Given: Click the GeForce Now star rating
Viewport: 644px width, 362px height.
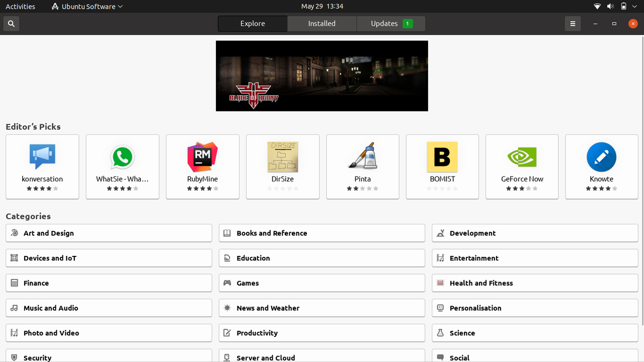Looking at the screenshot, I should point(522,189).
